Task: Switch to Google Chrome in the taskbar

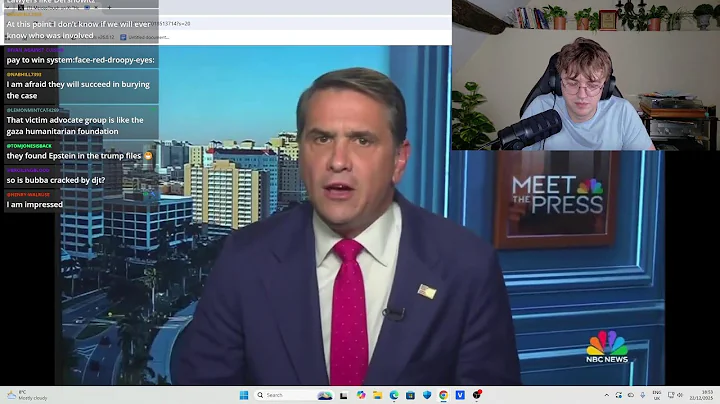Action: 444,395
